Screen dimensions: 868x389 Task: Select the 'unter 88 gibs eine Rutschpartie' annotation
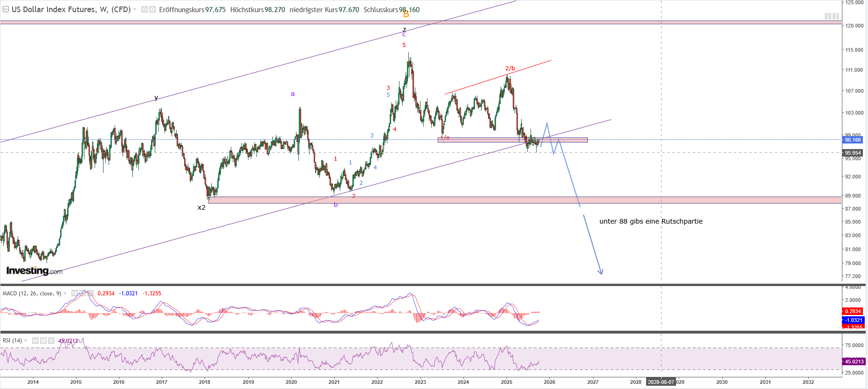pos(651,221)
